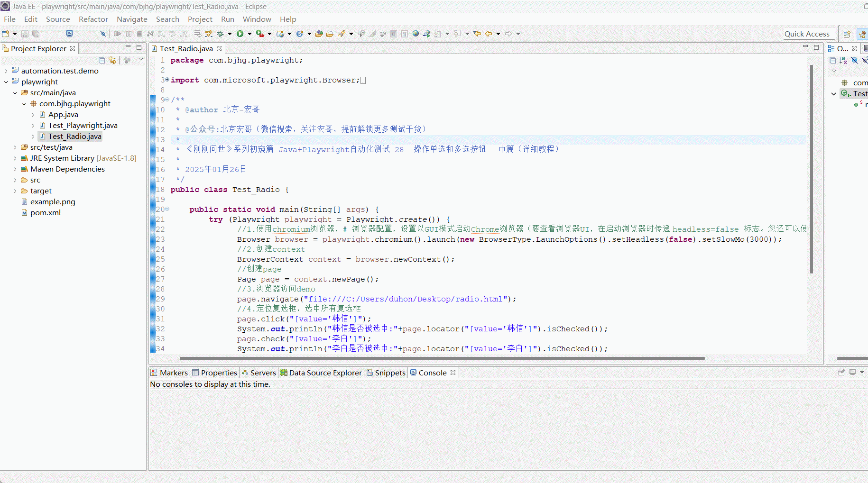The height and width of the screenshot is (483, 868).
Task: Switch to the Markers tab
Action: click(x=169, y=373)
